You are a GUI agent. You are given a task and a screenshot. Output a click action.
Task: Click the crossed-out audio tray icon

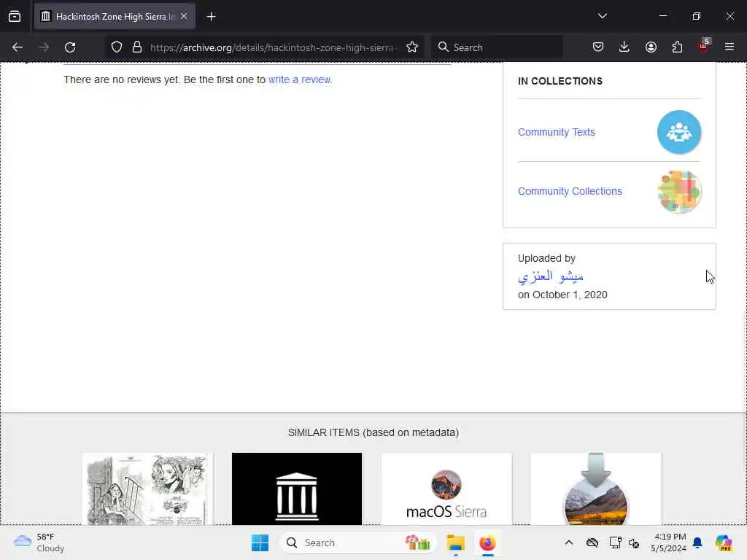tap(634, 542)
